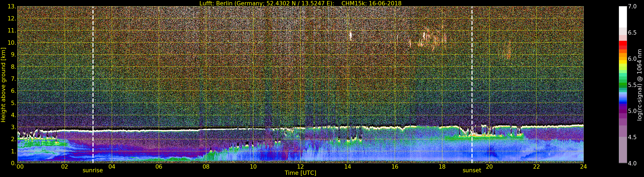Click time axis tick "22"

click(x=536, y=166)
